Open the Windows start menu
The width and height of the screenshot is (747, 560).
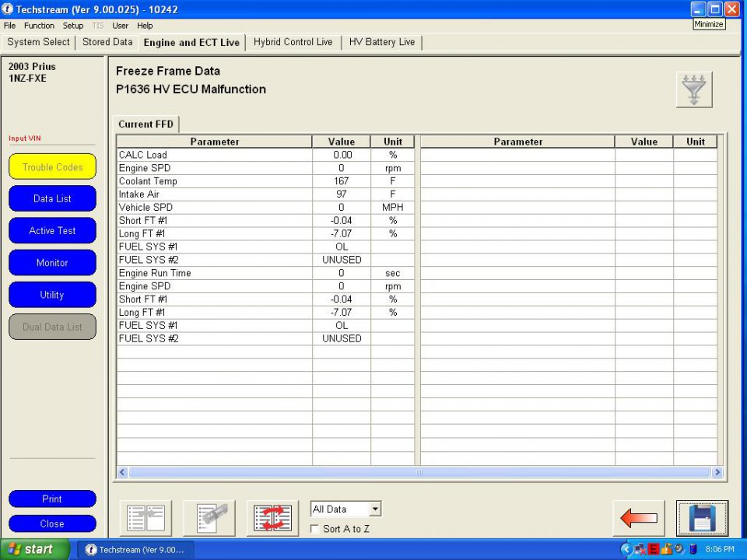35,550
